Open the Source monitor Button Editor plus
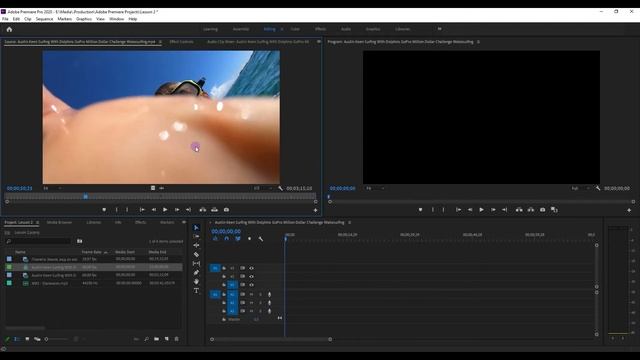 pyautogui.click(x=315, y=210)
